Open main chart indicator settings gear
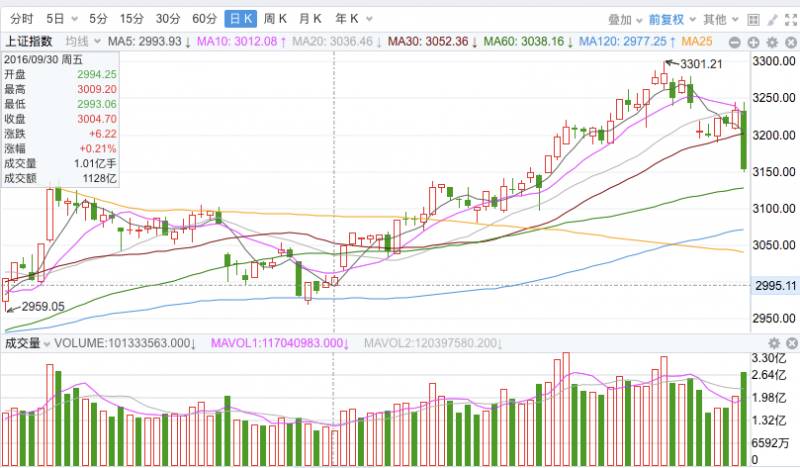This screenshot has height=468, width=800. coord(772,42)
